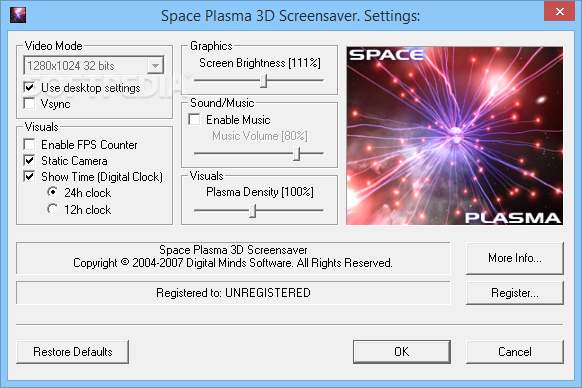Click the 'Registered to: UNREGISTERED' text
The height and width of the screenshot is (388, 582).
pyautogui.click(x=233, y=293)
